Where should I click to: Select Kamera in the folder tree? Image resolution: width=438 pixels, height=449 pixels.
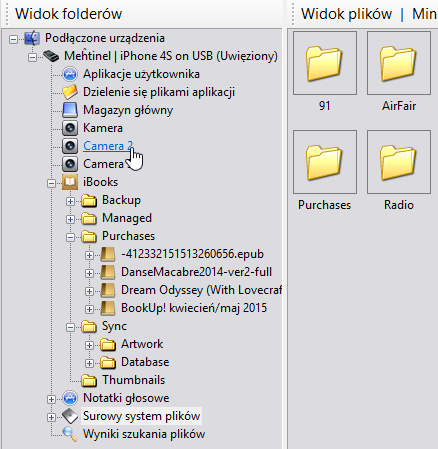[x=103, y=128]
